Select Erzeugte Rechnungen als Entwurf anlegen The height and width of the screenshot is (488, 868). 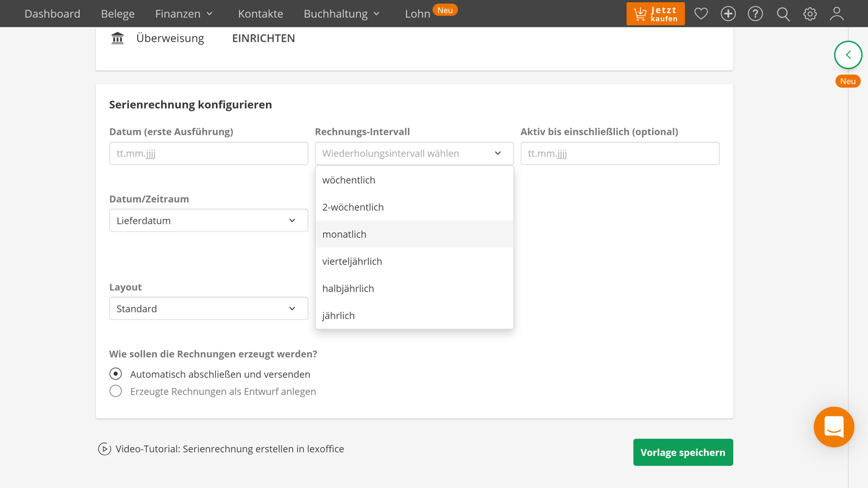[116, 391]
